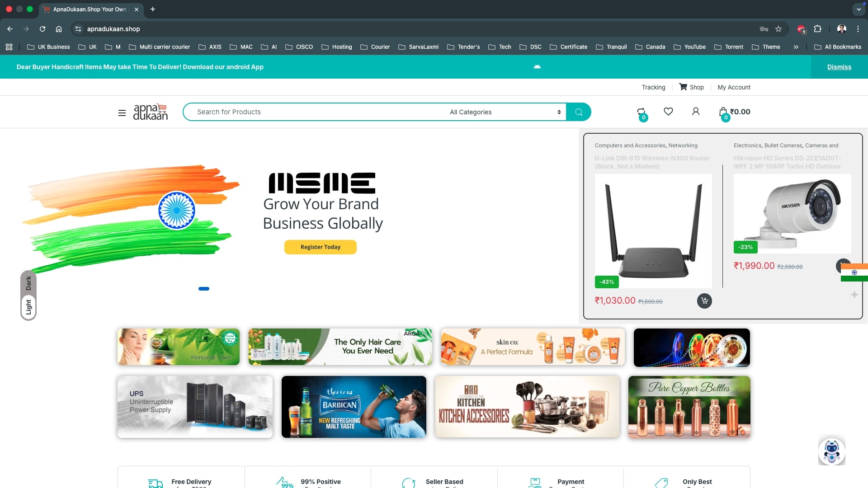
Task: Open the shopping bag cart icon
Action: coord(723,112)
